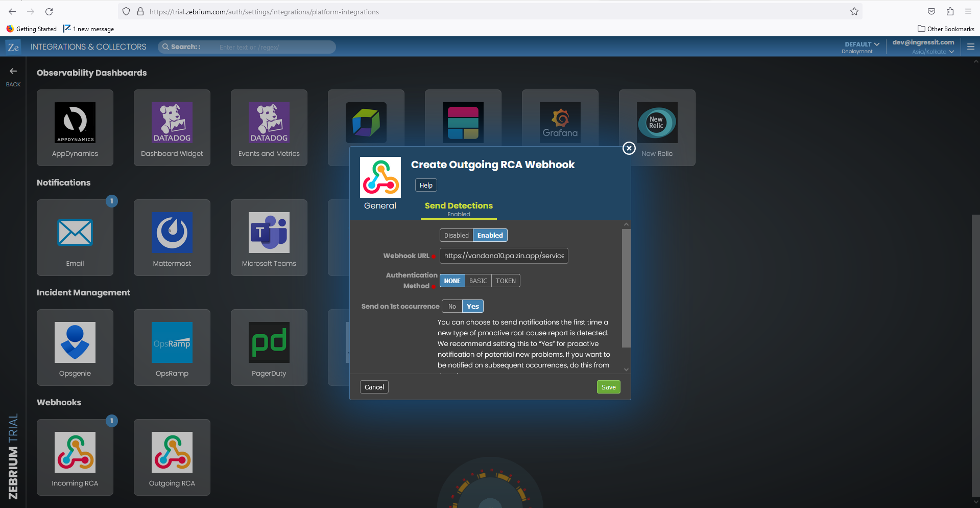The height and width of the screenshot is (508, 980).
Task: Open the Outgoing RCA webhook card
Action: click(x=172, y=457)
